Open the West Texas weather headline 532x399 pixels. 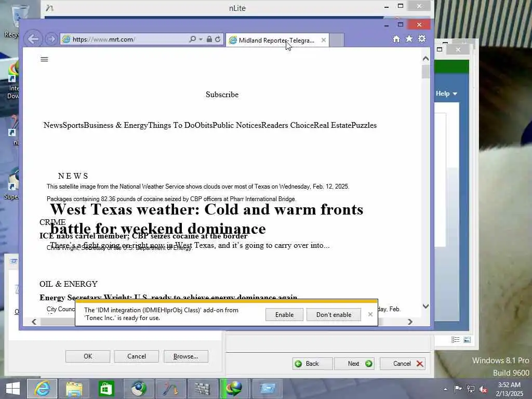tap(207, 219)
